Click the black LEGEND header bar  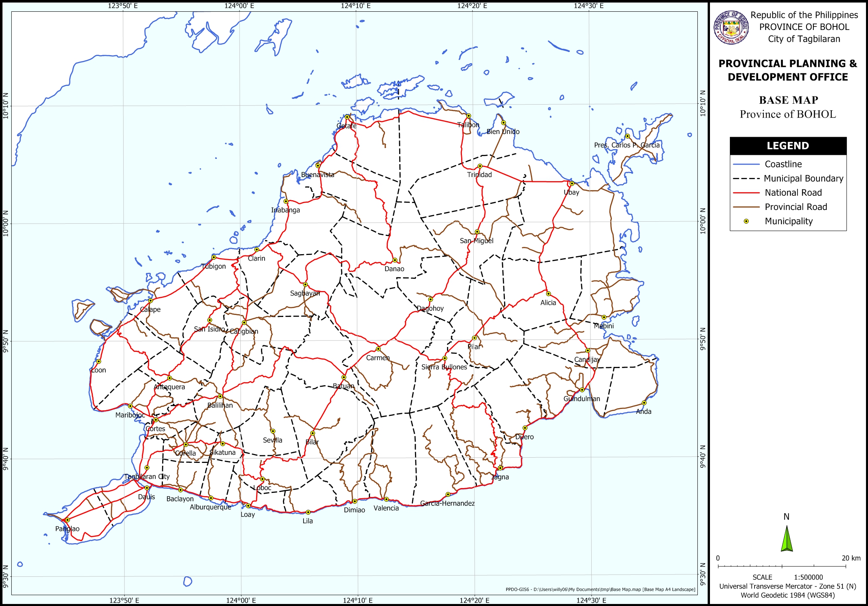[788, 146]
